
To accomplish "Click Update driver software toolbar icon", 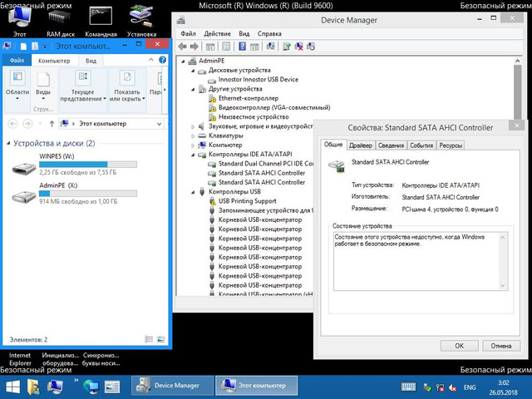I will point(287,47).
